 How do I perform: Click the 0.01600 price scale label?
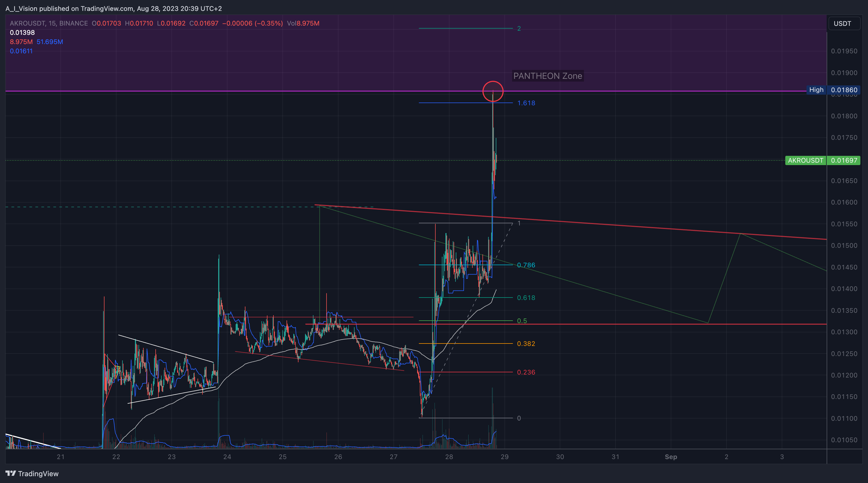point(844,202)
